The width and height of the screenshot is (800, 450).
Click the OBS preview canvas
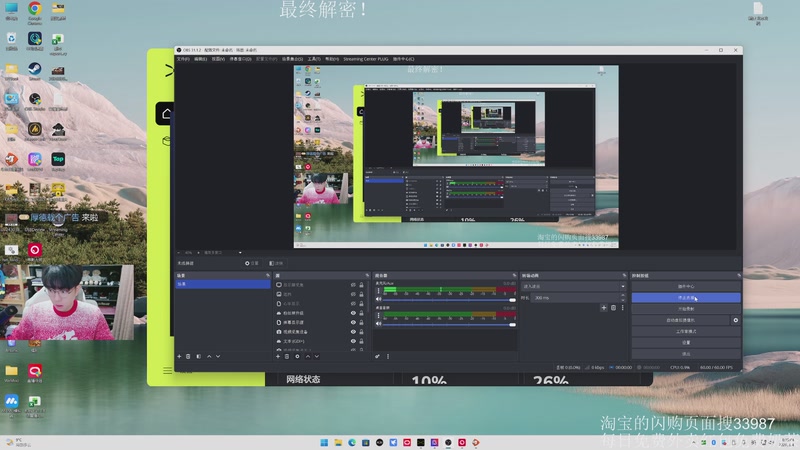(456, 157)
